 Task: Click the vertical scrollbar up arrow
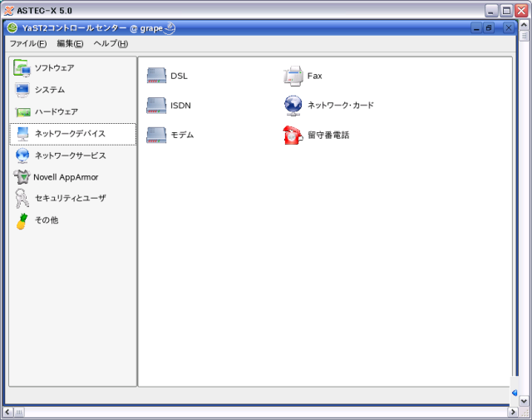tap(524, 25)
